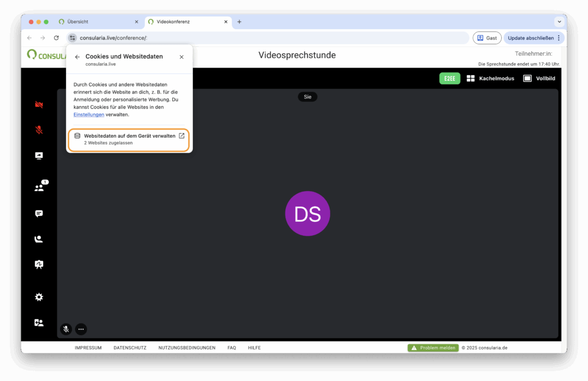Click the Gast profile button
The image size is (588, 381).
point(487,38)
